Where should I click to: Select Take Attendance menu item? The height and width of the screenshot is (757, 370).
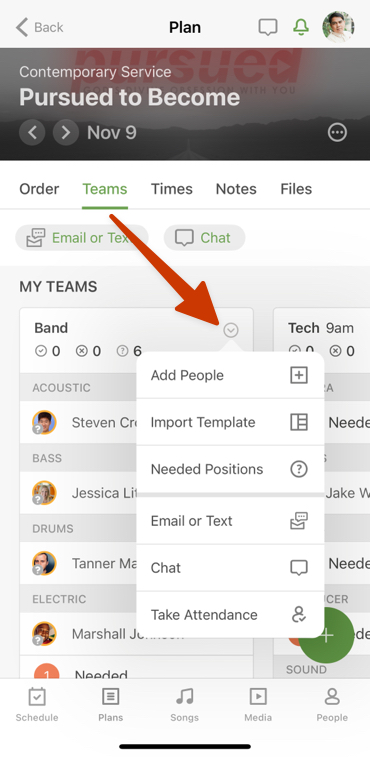[230, 615]
